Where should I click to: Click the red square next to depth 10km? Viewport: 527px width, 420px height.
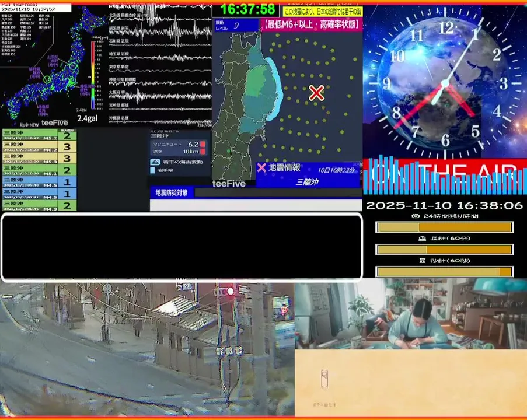click(x=203, y=152)
